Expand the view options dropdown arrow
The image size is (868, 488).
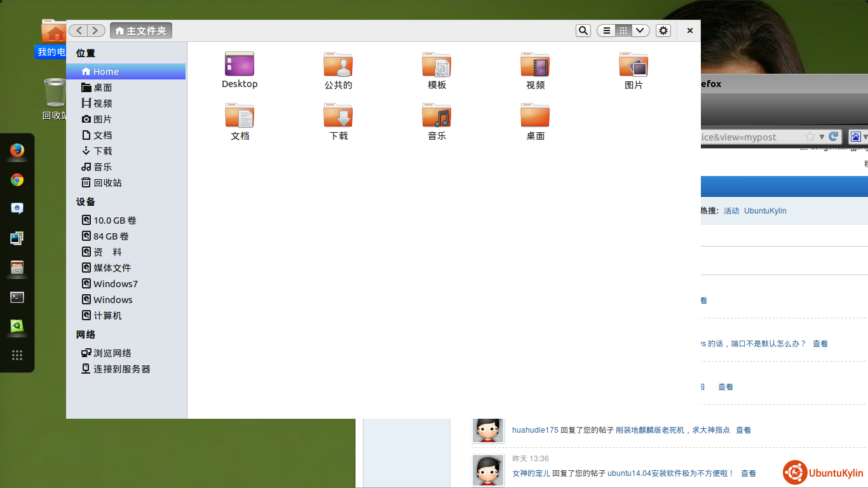click(x=641, y=30)
